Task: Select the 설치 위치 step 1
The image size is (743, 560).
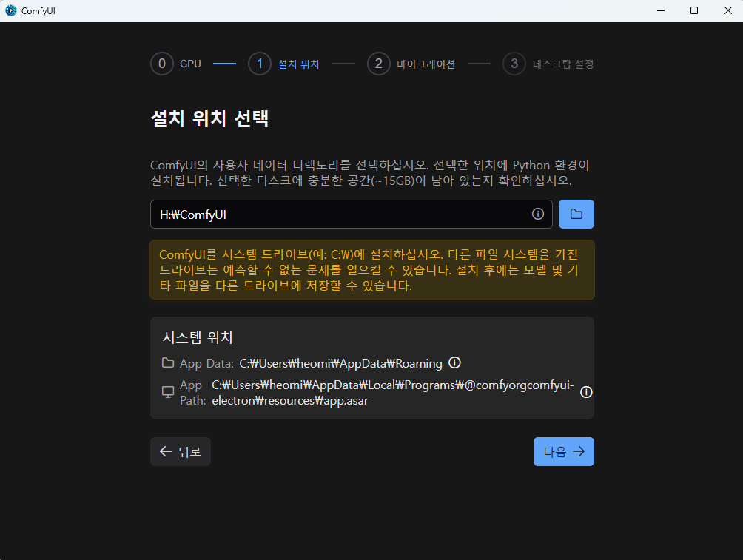Action: [x=284, y=64]
